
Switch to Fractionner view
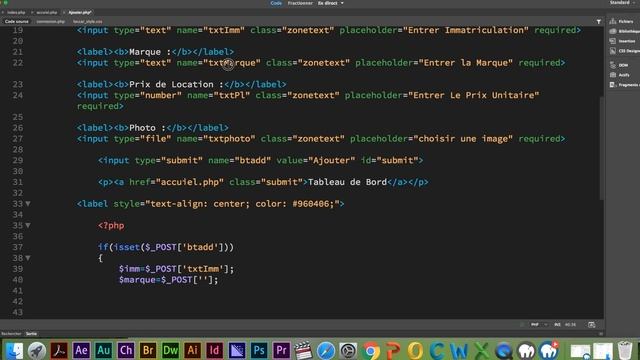click(x=300, y=3)
